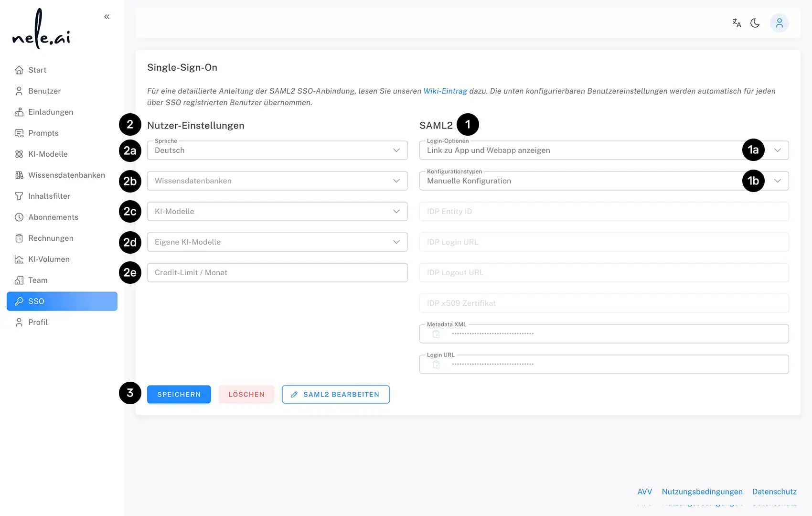Click the IDP x509 Zertifikat field
The height and width of the screenshot is (516, 812).
604,303
